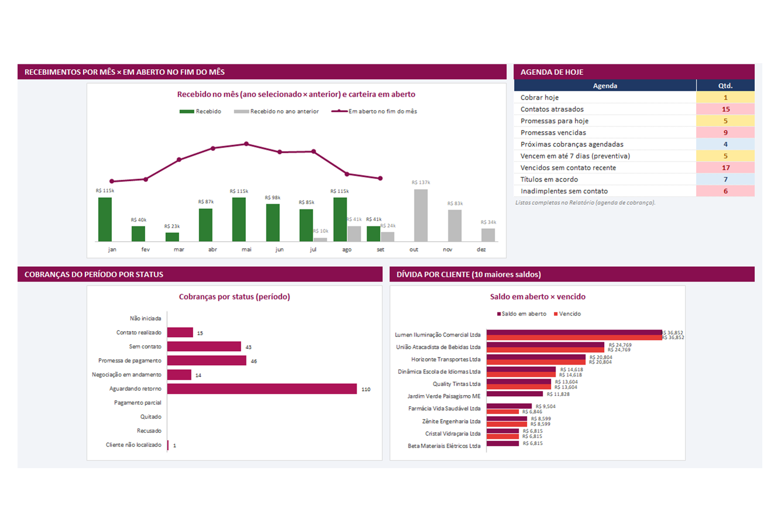Click the gray Recebido no ano anterior legend swatch
774x532 pixels.
241,111
